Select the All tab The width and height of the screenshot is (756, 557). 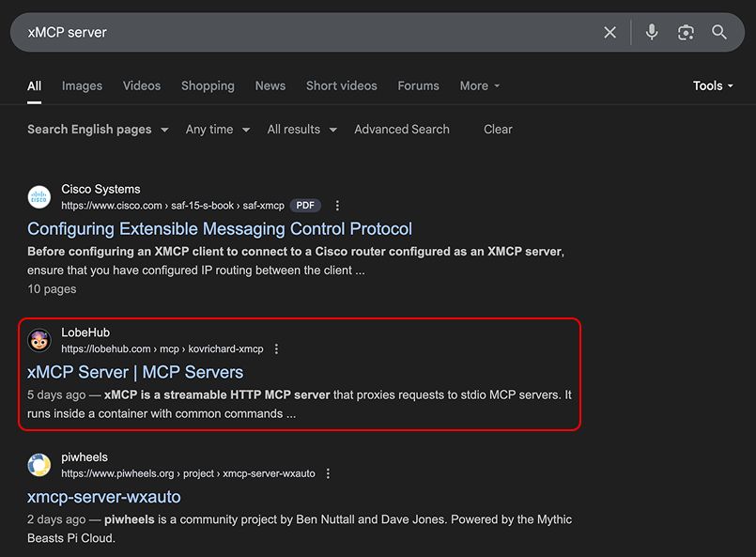coord(34,85)
